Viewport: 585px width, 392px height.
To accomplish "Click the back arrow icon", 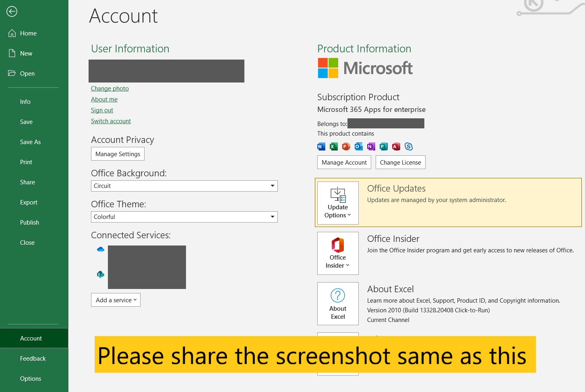I will [12, 12].
